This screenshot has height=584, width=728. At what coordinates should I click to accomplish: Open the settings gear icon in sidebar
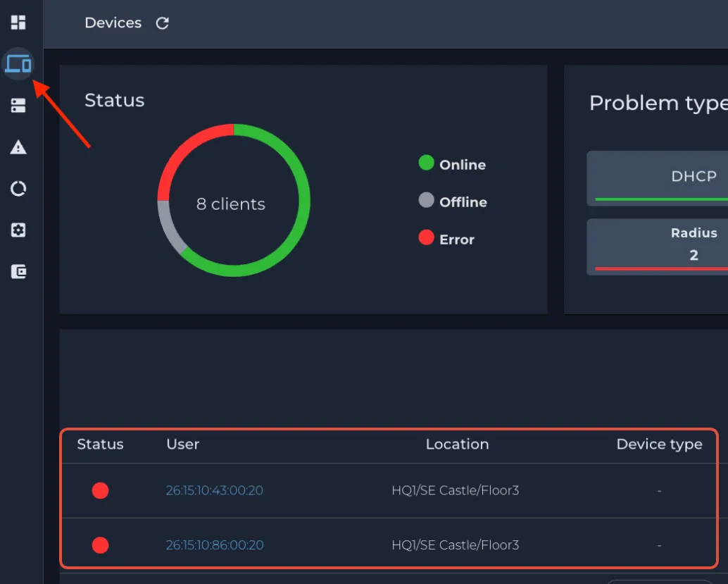click(18, 230)
